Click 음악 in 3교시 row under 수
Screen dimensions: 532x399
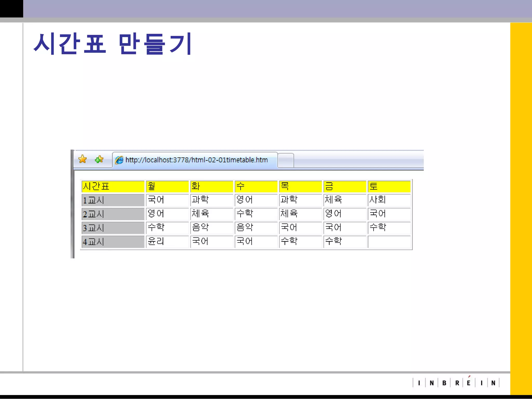[256, 228]
